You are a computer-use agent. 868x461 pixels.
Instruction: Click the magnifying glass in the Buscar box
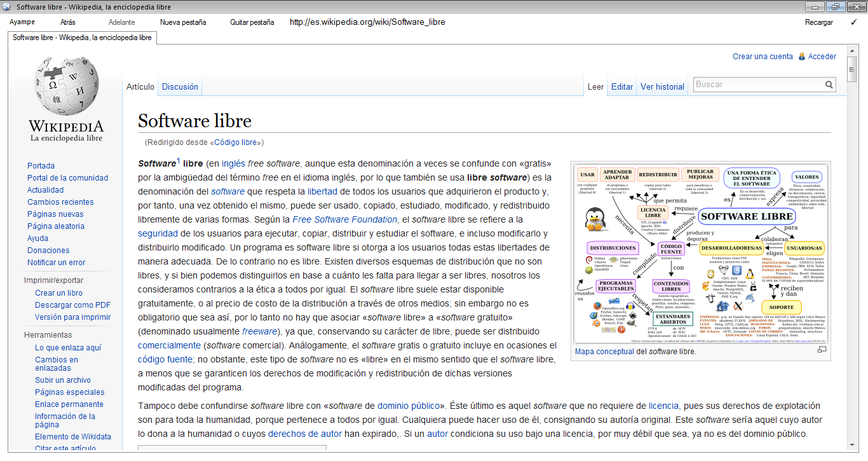pyautogui.click(x=829, y=84)
